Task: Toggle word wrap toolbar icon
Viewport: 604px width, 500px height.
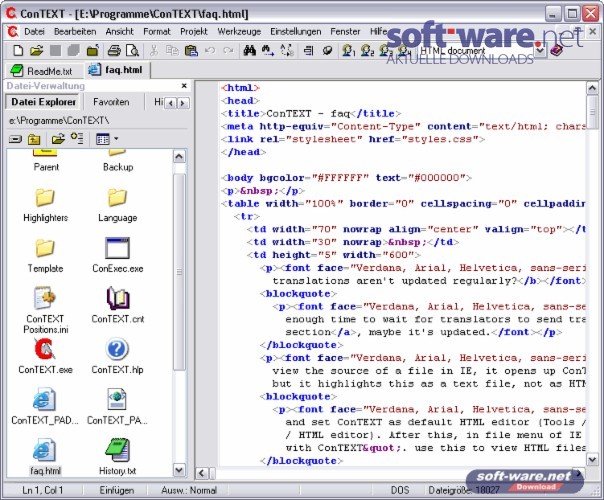Action: pyautogui.click(x=308, y=50)
